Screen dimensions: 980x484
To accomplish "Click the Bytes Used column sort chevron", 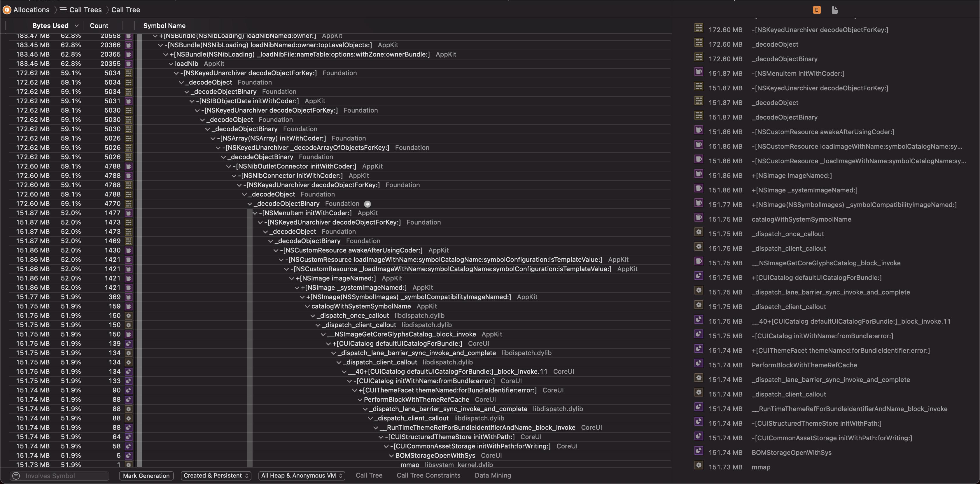I will [x=76, y=26].
